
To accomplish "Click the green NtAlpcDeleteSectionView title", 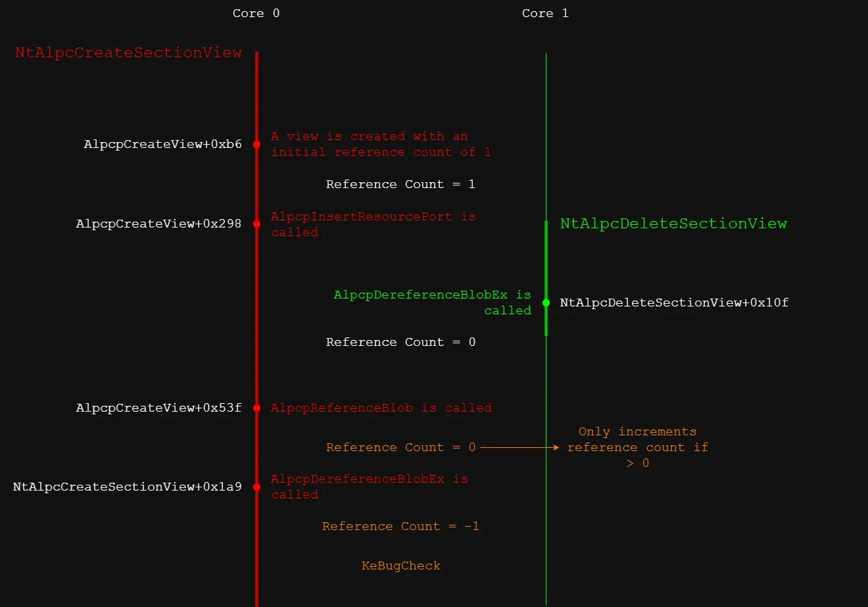I will (x=673, y=224).
